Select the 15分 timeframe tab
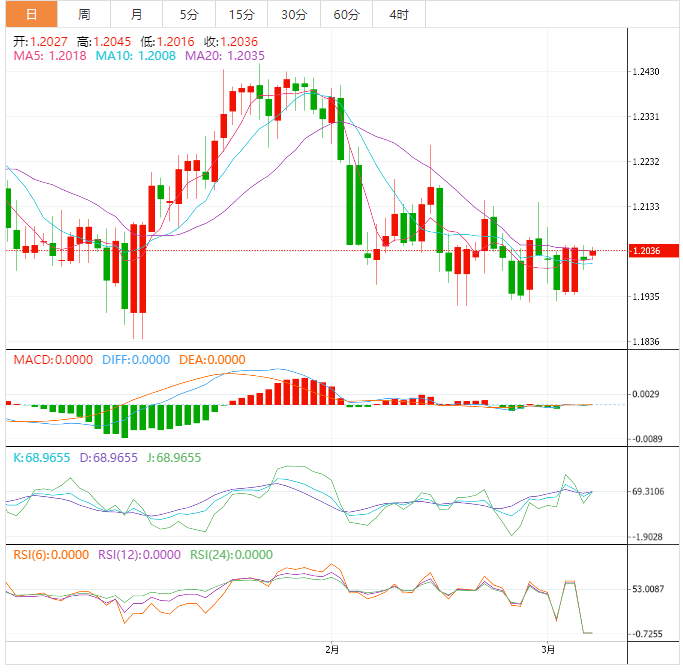683x672 pixels. 241,14
